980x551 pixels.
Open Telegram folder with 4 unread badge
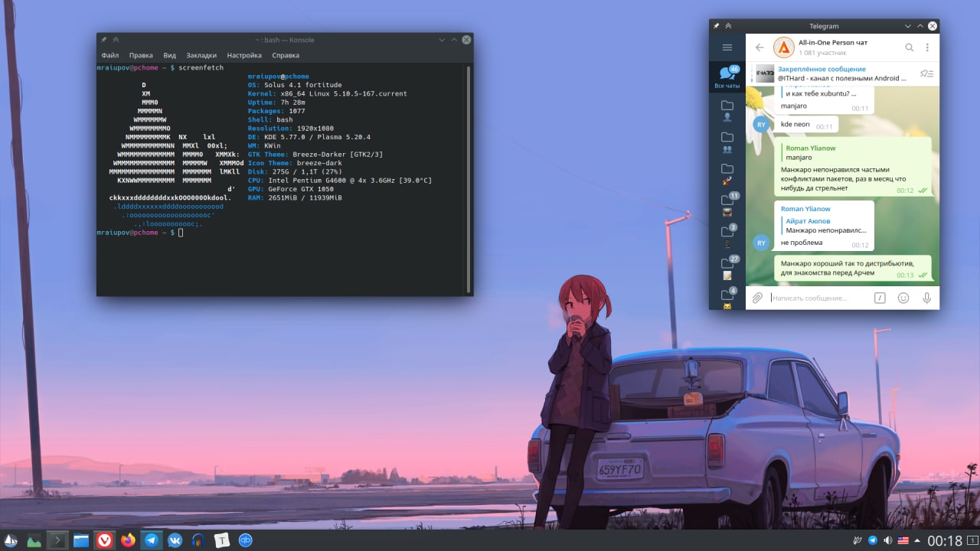[727, 297]
